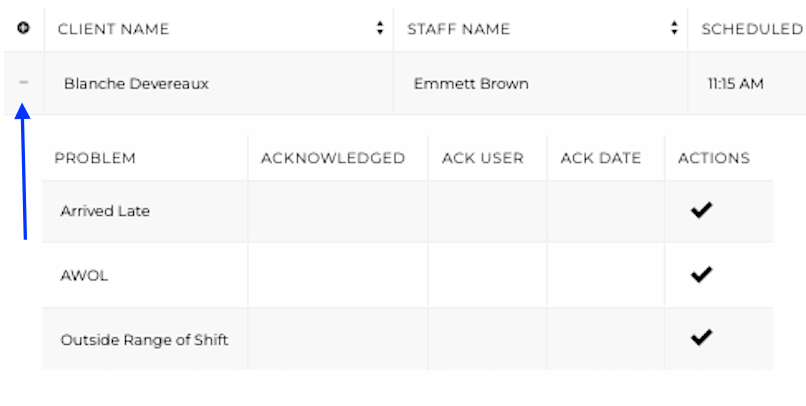Acknowledge the AWOL problem checkmark
Screen dimensions: 806x406
tap(701, 274)
